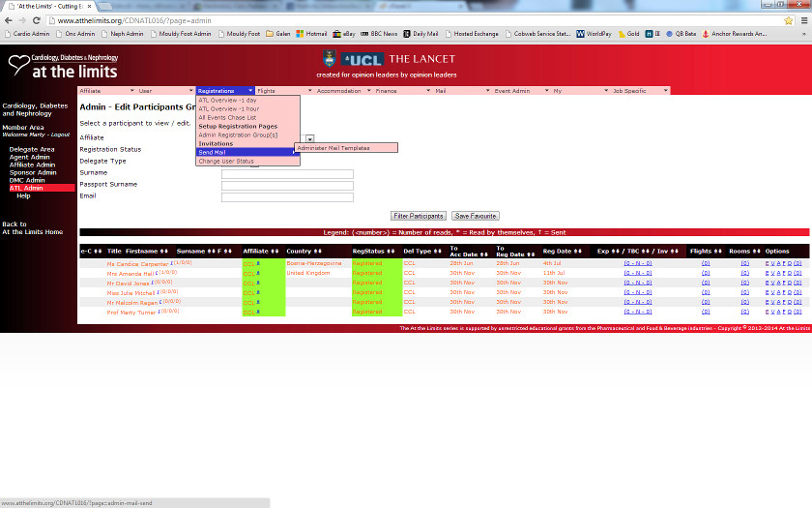Open the Flights dropdown menu
The width and height of the screenshot is (812, 508).
(284, 91)
